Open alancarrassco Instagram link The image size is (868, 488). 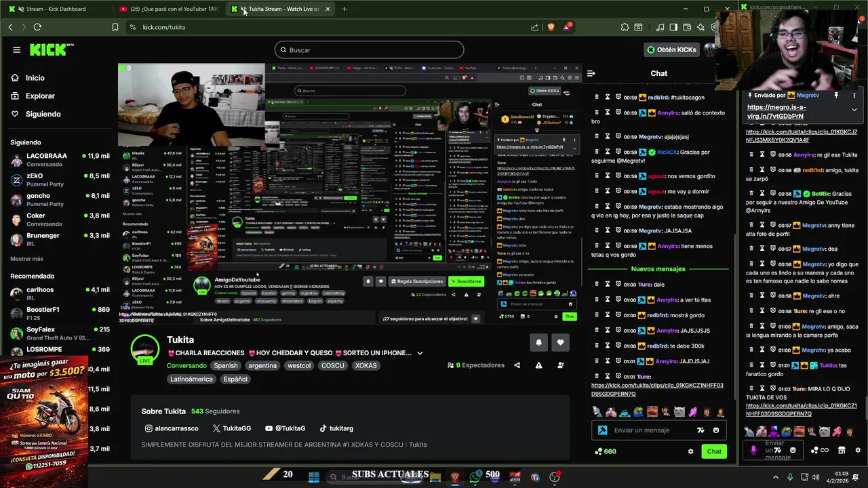pyautogui.click(x=172, y=428)
